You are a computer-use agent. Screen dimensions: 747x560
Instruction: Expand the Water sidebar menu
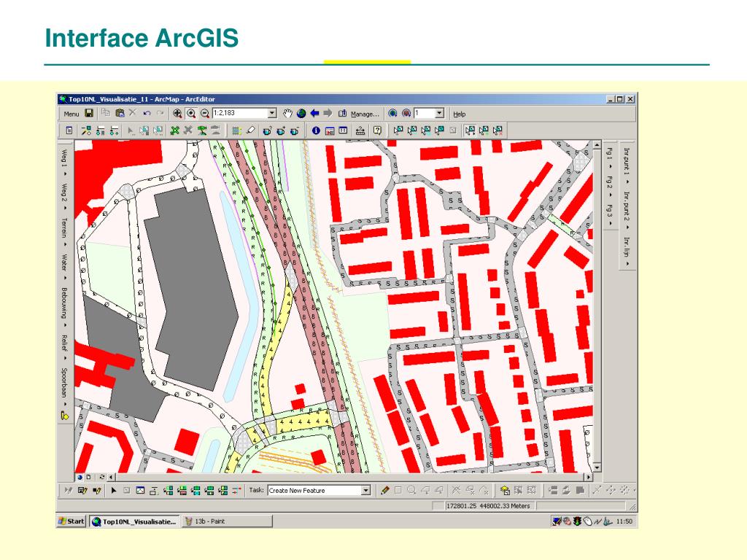coord(64,266)
